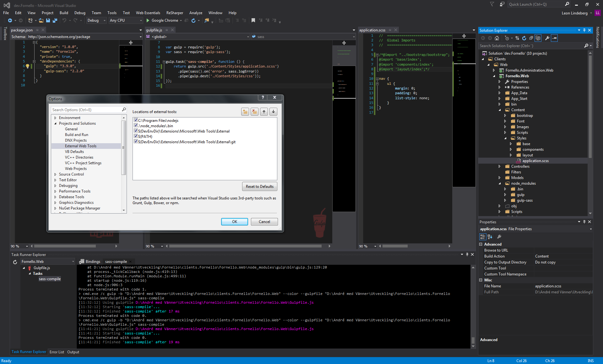Open the Toolbox side panel tab

point(5,34)
